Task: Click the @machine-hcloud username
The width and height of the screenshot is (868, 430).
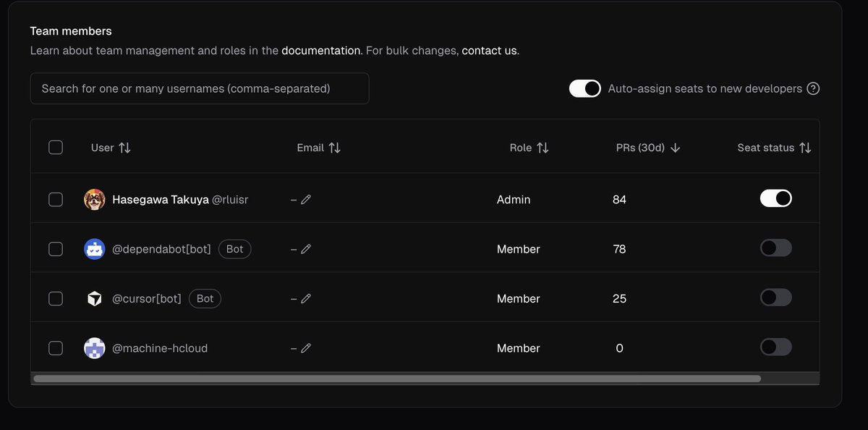Action: pos(160,348)
